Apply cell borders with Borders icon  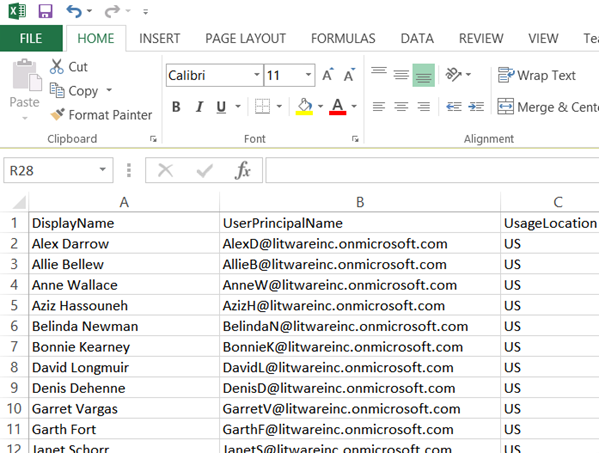tap(262, 107)
